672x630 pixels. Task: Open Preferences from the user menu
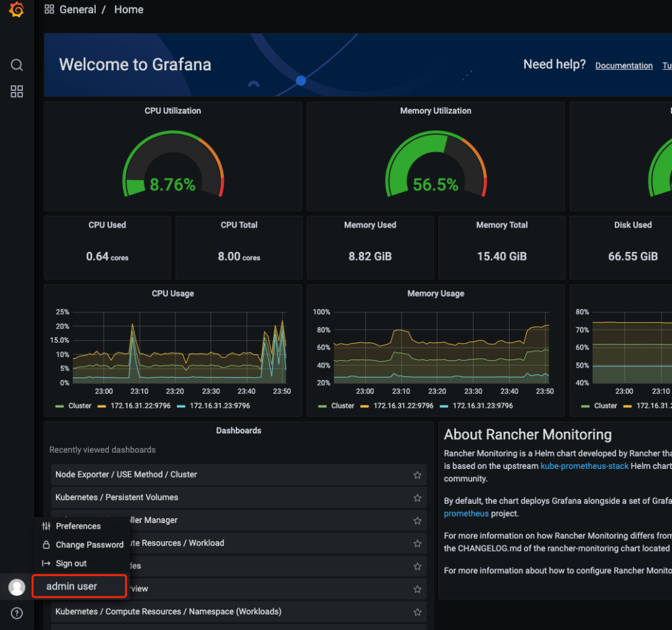click(78, 526)
